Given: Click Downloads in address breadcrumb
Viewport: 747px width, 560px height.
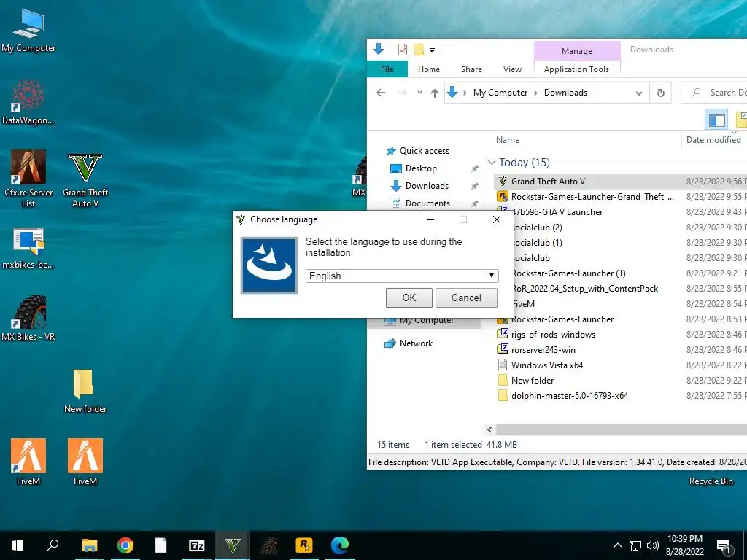Looking at the screenshot, I should pos(565,93).
